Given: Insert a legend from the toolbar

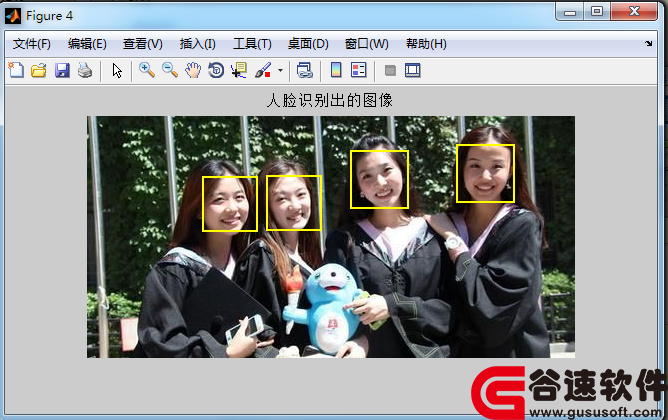Looking at the screenshot, I should [359, 70].
